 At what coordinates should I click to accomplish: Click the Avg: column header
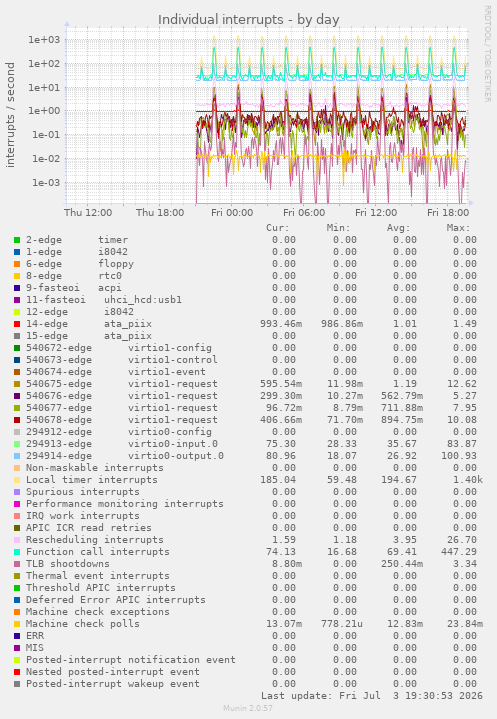click(398, 227)
